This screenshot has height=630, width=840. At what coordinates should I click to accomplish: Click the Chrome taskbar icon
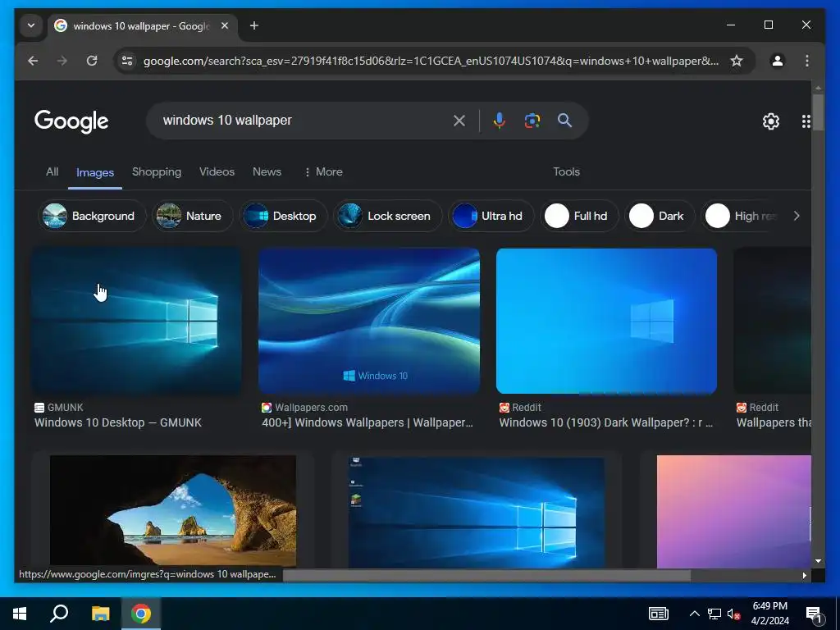[x=141, y=614]
